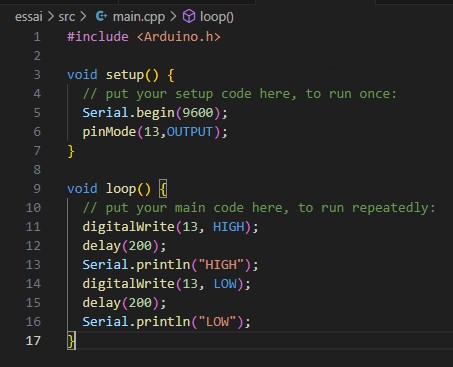Viewport: 453px width, 367px height.
Task: Click line number 17 in the gutter
Action: click(x=33, y=341)
